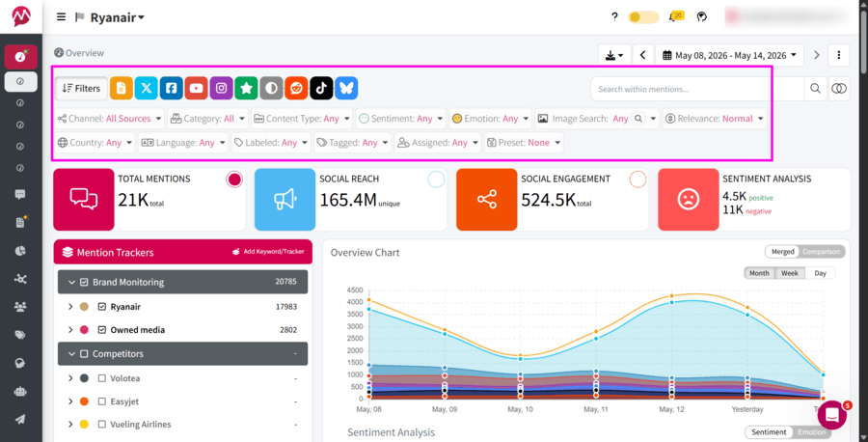868x442 pixels.
Task: Select the Social Reach radio circle
Action: click(436, 180)
